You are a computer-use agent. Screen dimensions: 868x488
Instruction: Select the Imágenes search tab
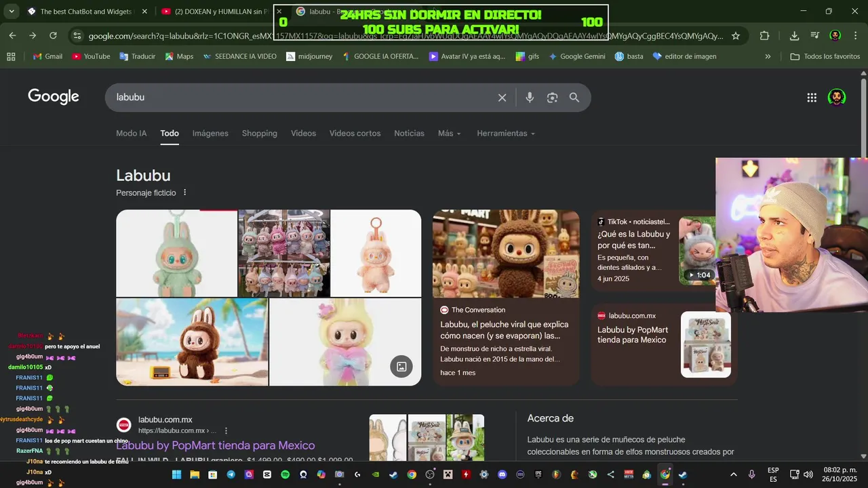(210, 134)
